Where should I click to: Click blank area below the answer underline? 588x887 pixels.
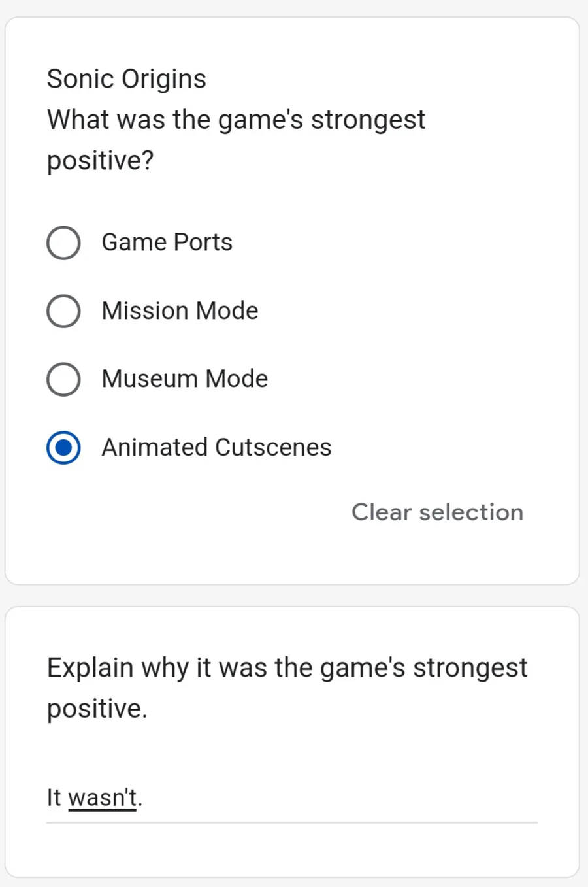[292, 850]
